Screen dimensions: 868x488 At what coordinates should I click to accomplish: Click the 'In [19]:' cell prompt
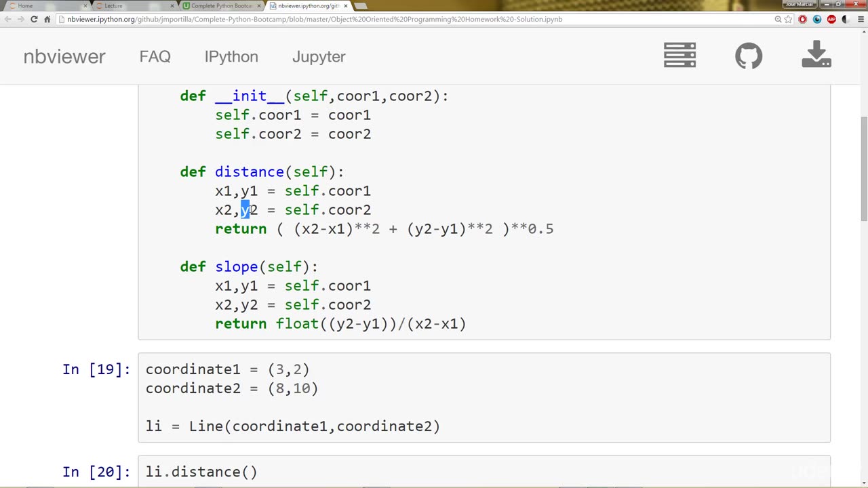(x=96, y=369)
